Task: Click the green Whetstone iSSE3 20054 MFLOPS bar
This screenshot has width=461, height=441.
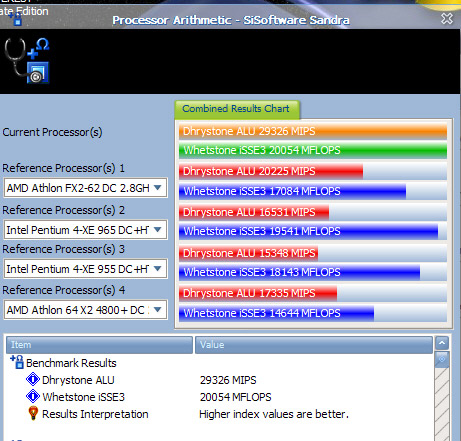Action: click(x=313, y=150)
